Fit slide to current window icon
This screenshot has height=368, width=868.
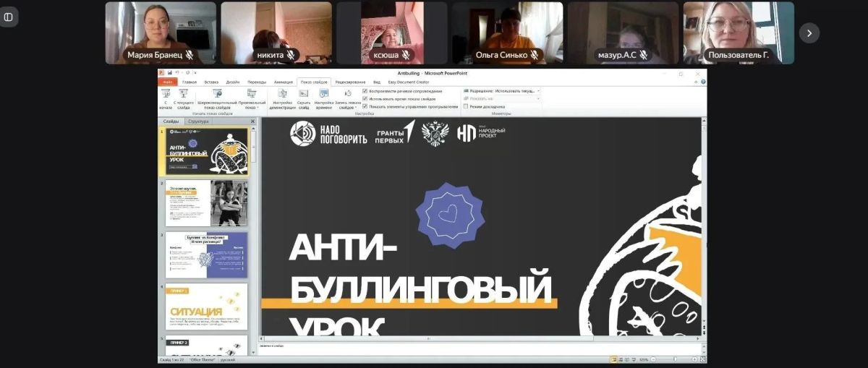703,359
